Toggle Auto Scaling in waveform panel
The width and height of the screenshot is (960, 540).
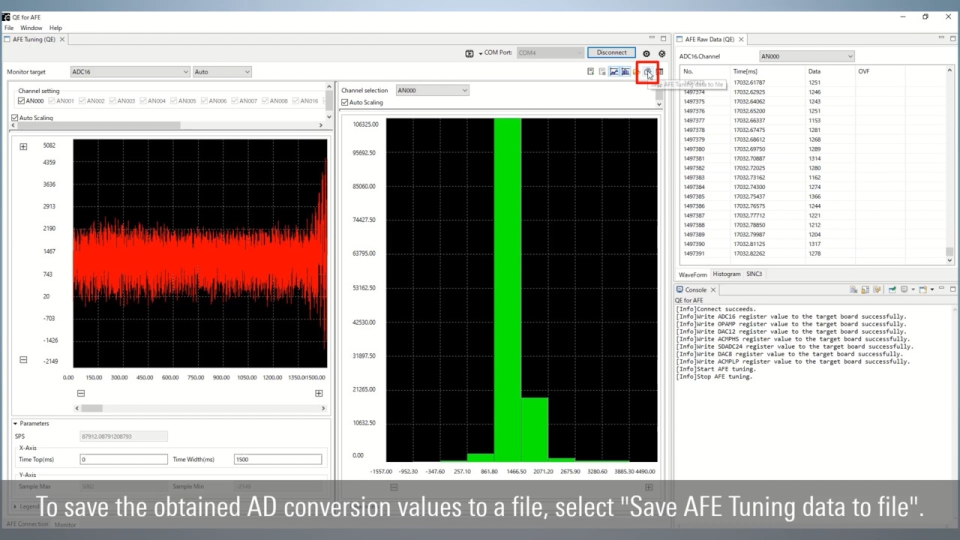(x=15, y=118)
